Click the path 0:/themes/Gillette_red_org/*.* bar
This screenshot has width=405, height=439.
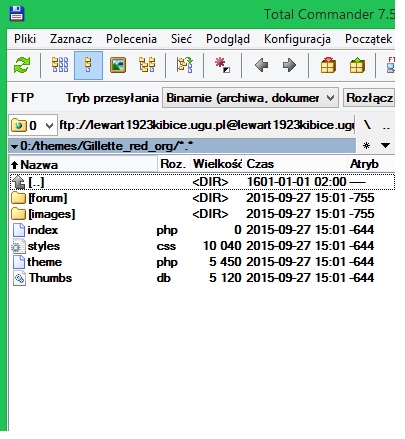tap(182, 146)
